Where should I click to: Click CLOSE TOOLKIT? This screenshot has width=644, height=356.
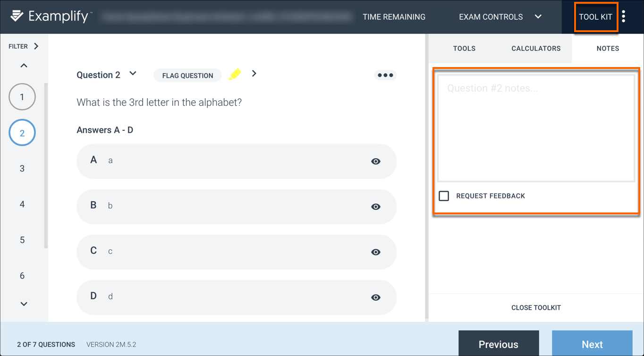coord(536,307)
